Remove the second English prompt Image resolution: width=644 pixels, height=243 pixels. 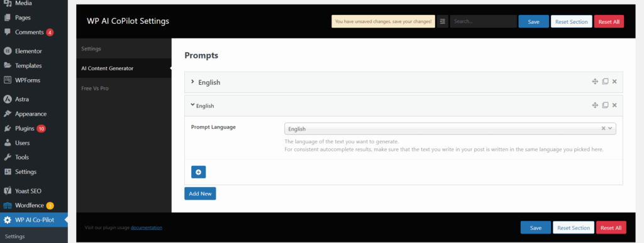tap(614, 105)
